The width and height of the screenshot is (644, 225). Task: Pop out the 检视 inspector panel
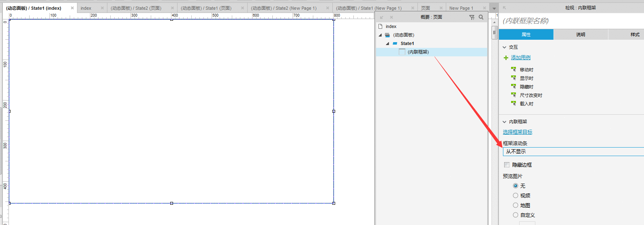[505, 8]
